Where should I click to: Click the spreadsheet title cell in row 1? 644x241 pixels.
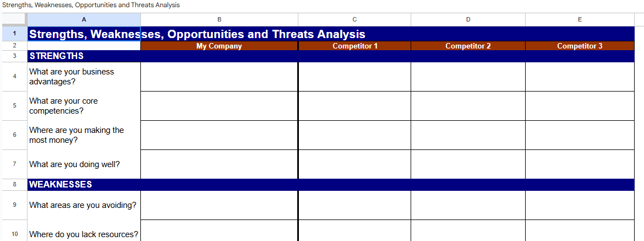tap(84, 34)
